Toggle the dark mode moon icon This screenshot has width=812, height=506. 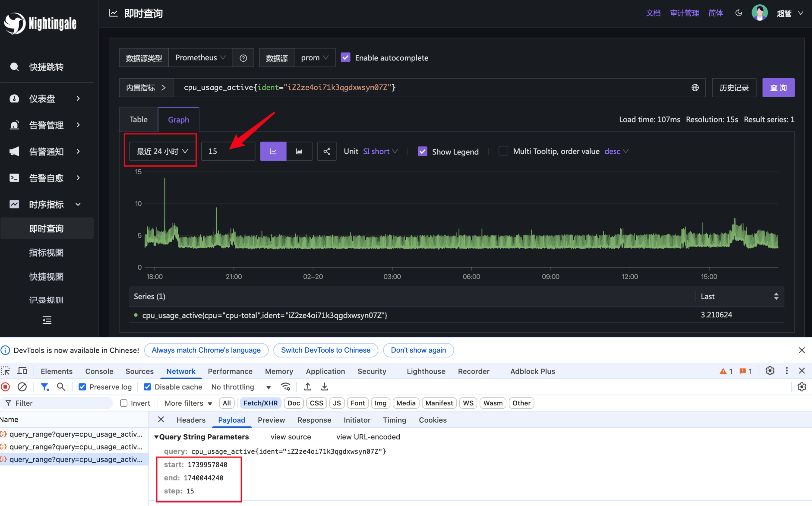pyautogui.click(x=738, y=13)
